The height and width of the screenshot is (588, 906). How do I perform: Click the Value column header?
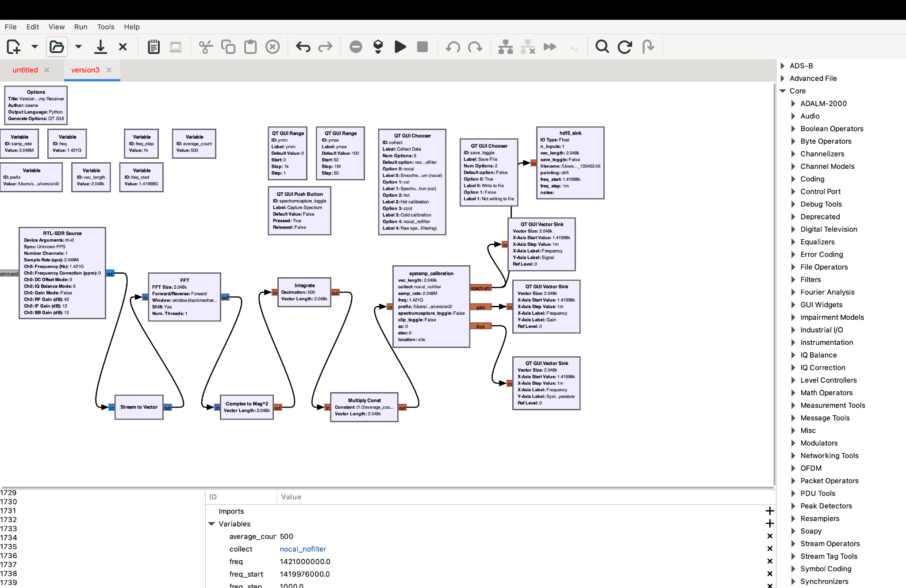tap(291, 497)
